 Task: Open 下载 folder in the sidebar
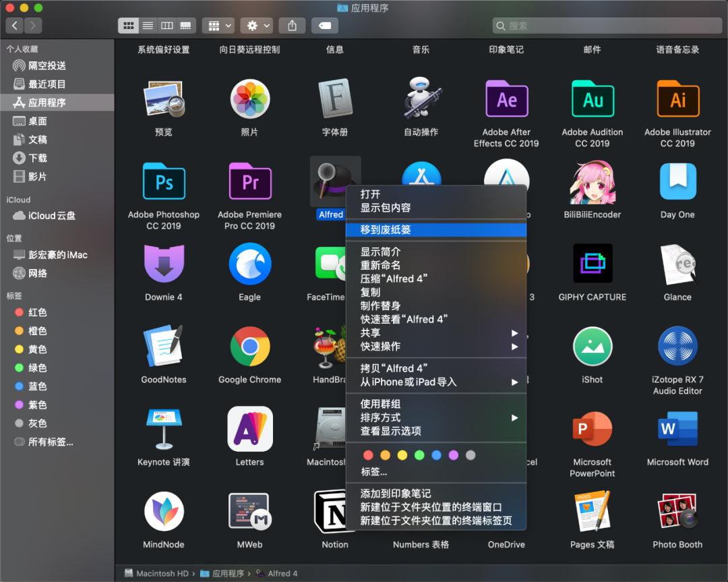pos(57,158)
